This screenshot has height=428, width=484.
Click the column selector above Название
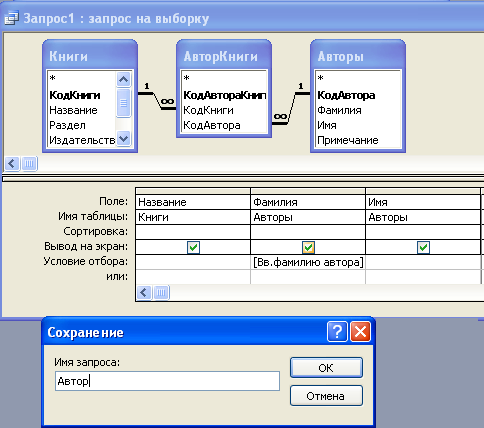point(193,191)
